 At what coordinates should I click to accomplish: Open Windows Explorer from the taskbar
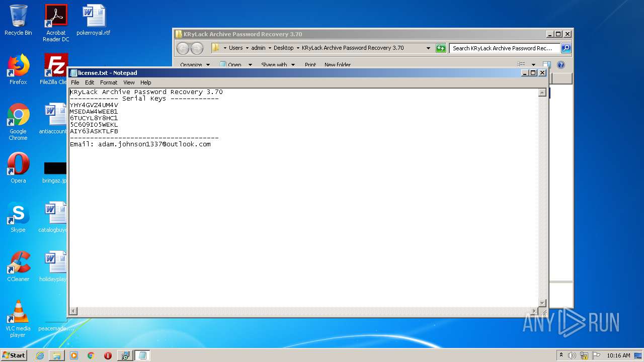click(57, 355)
